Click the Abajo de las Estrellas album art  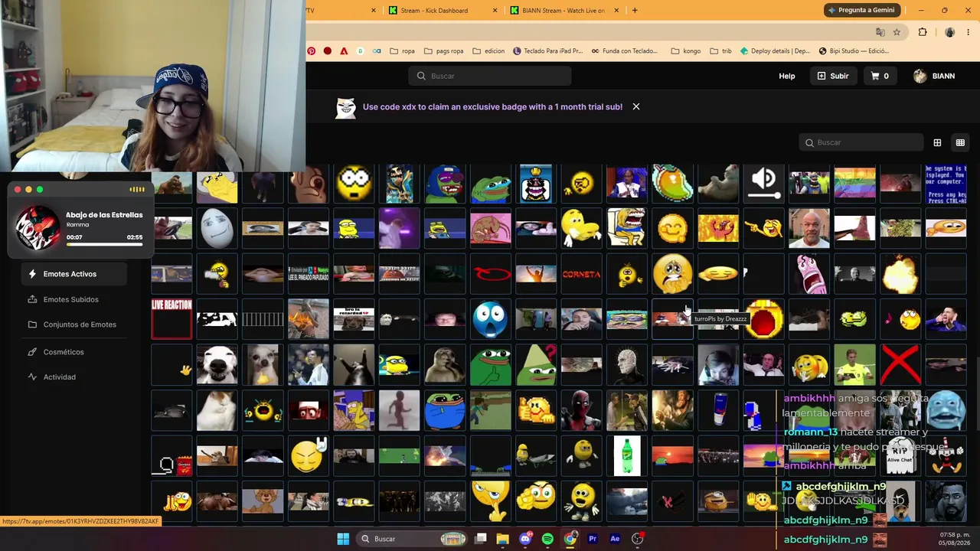pyautogui.click(x=38, y=227)
